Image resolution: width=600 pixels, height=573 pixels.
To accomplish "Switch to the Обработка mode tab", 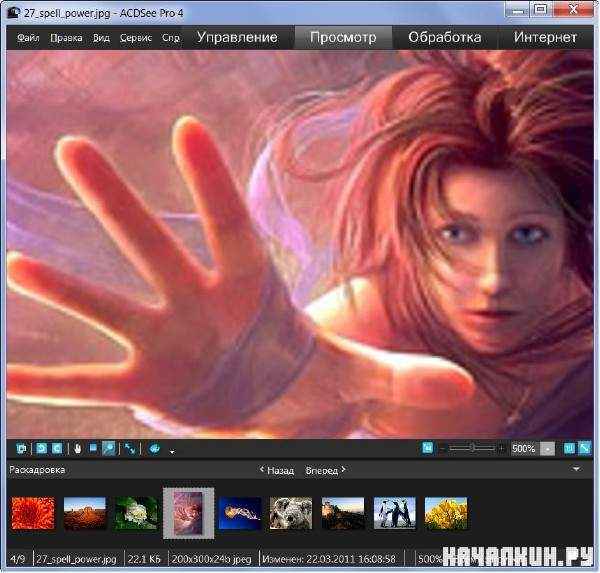I will [x=445, y=37].
